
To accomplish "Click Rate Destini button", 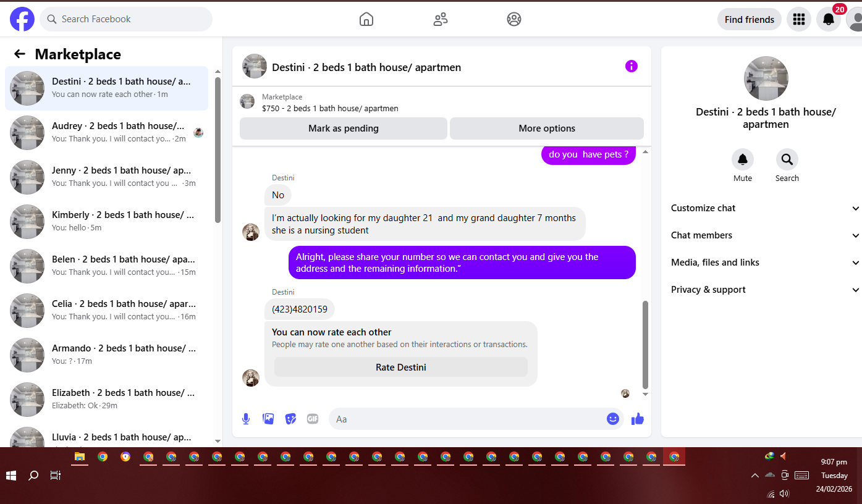I will pos(401,367).
